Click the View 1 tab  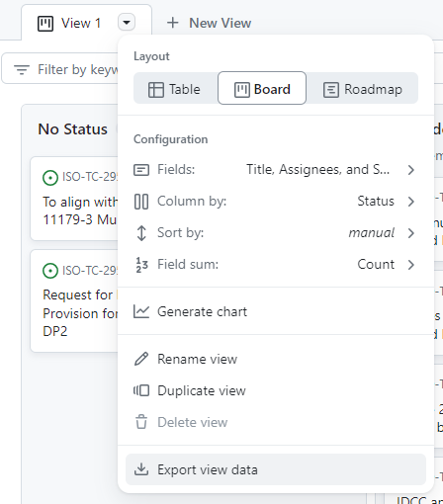point(69,24)
